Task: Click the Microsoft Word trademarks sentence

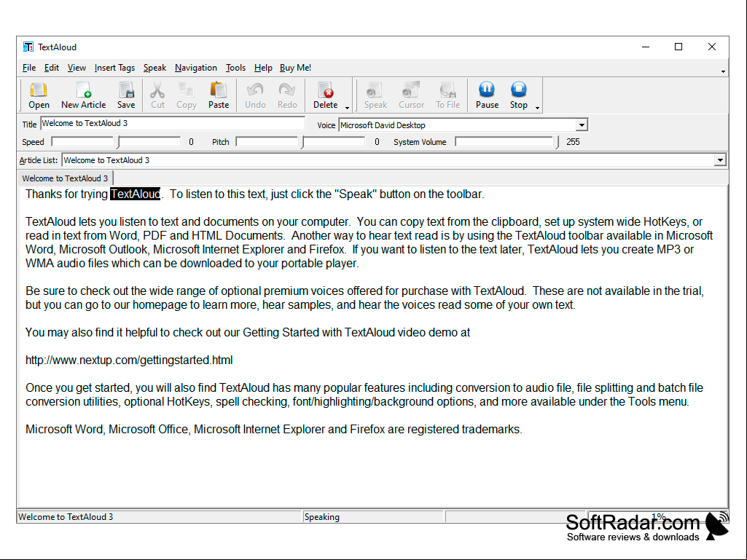Action: tap(274, 429)
